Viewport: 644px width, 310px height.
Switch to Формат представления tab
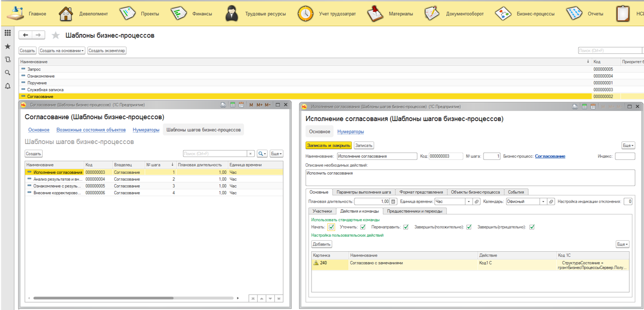click(x=421, y=192)
